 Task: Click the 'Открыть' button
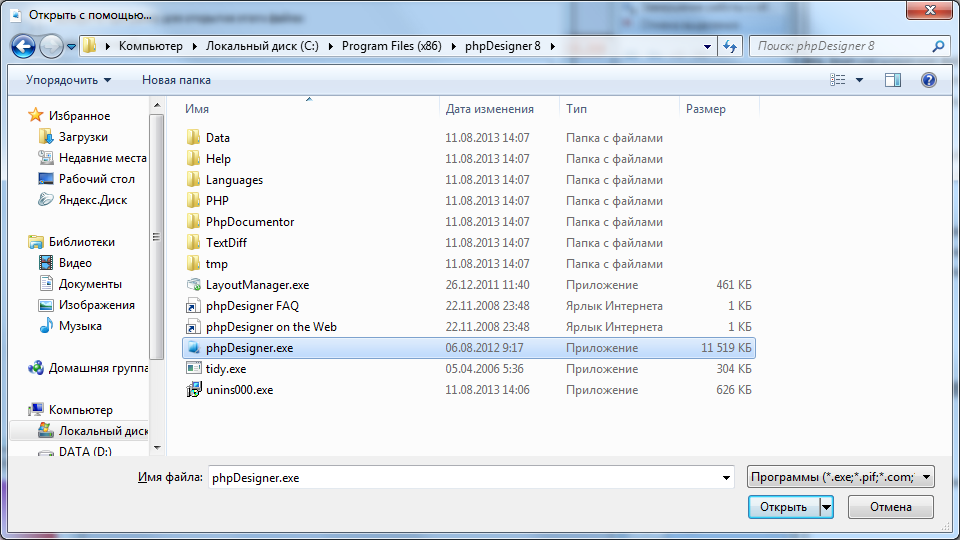coord(784,507)
